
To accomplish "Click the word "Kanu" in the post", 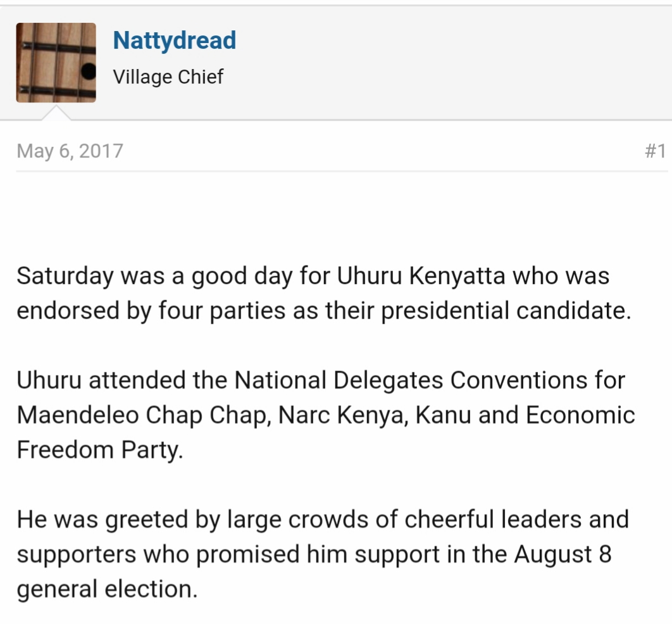I will [443, 415].
